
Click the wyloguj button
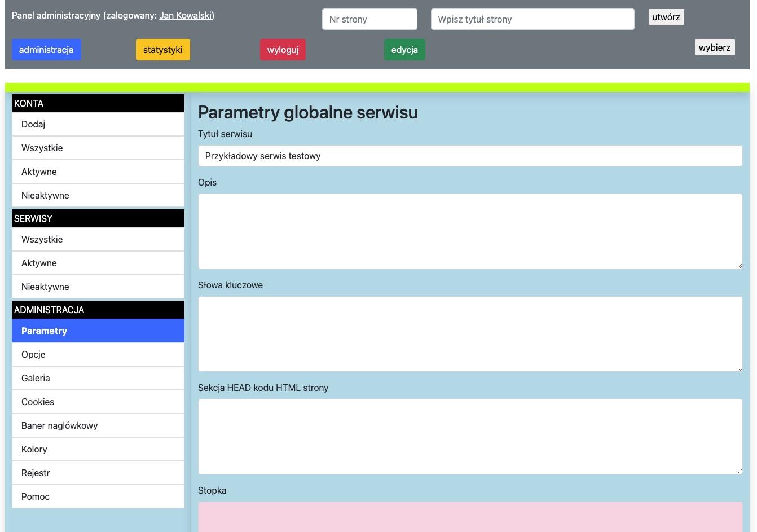click(283, 50)
